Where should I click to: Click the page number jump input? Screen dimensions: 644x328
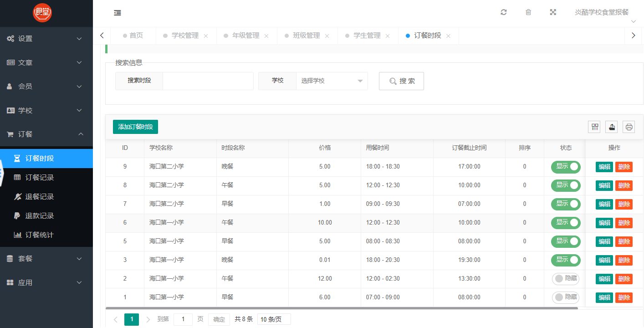pos(183,319)
